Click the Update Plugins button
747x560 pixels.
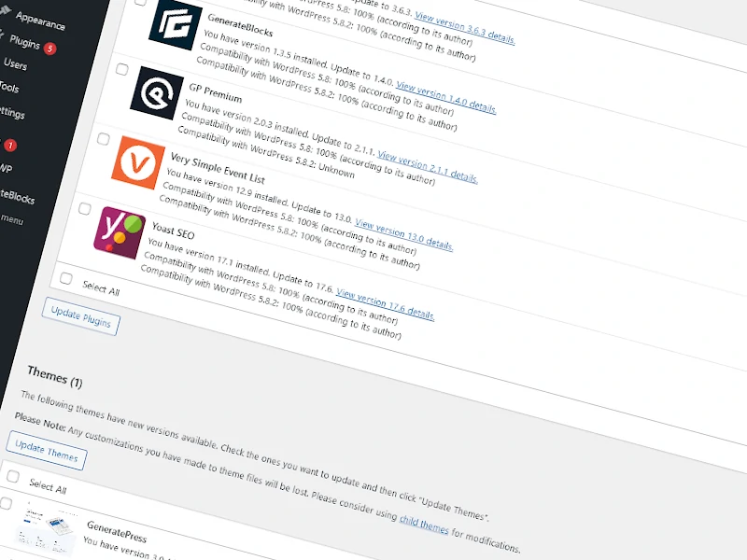click(x=80, y=316)
